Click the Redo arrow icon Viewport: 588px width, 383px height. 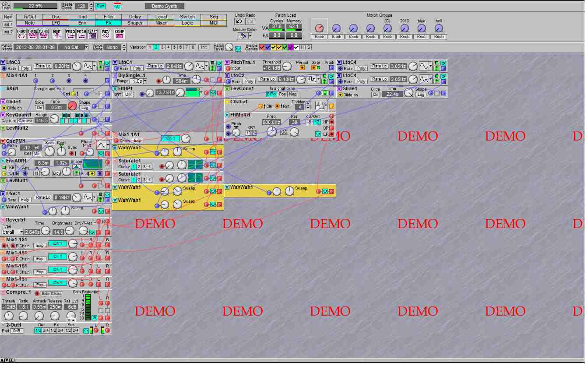[x=250, y=21]
